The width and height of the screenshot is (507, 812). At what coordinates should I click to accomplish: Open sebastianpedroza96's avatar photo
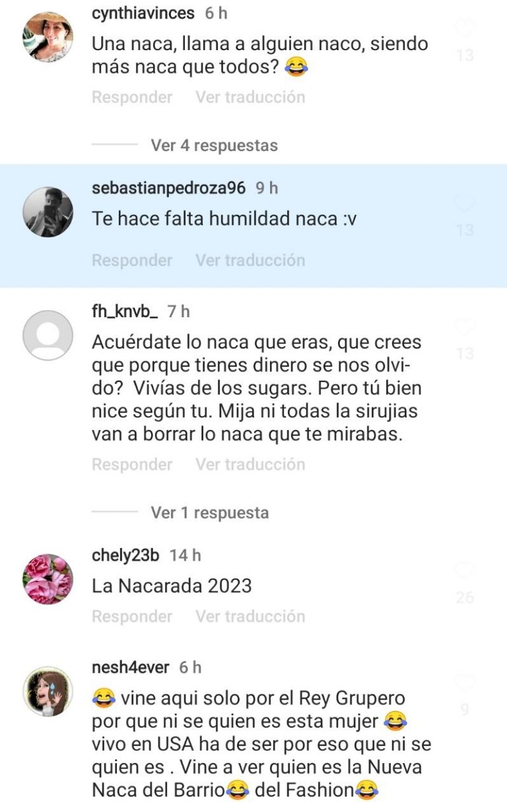coord(48,212)
